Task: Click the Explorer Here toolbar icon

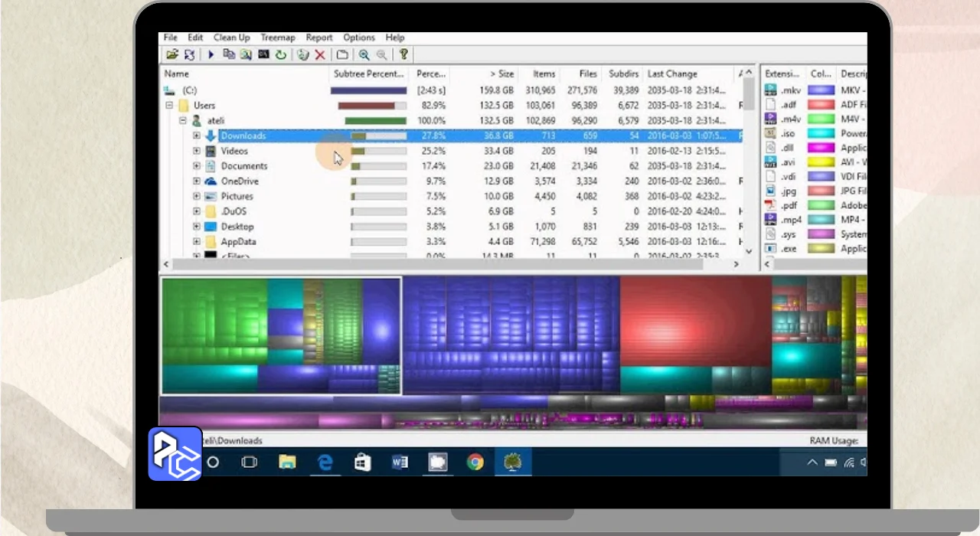Action: coord(246,54)
